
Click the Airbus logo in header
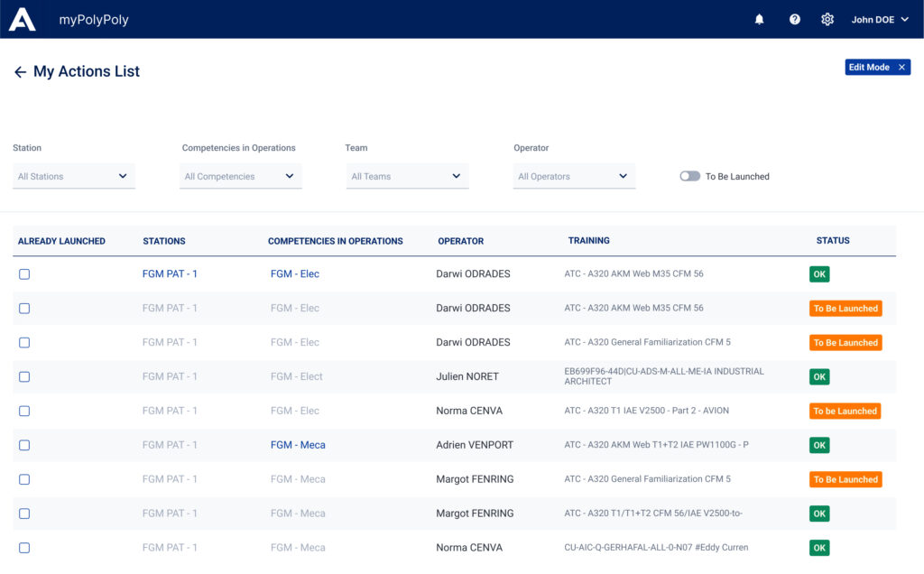(x=23, y=19)
